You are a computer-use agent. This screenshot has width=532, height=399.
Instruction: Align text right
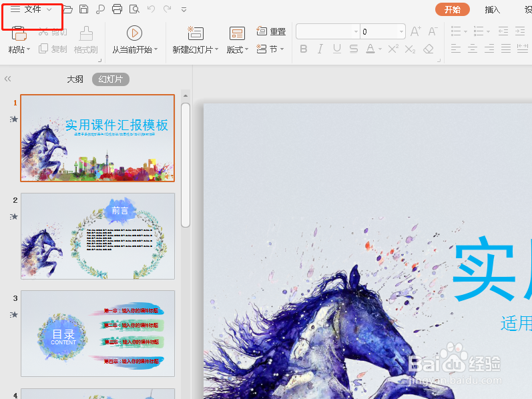(x=489, y=49)
